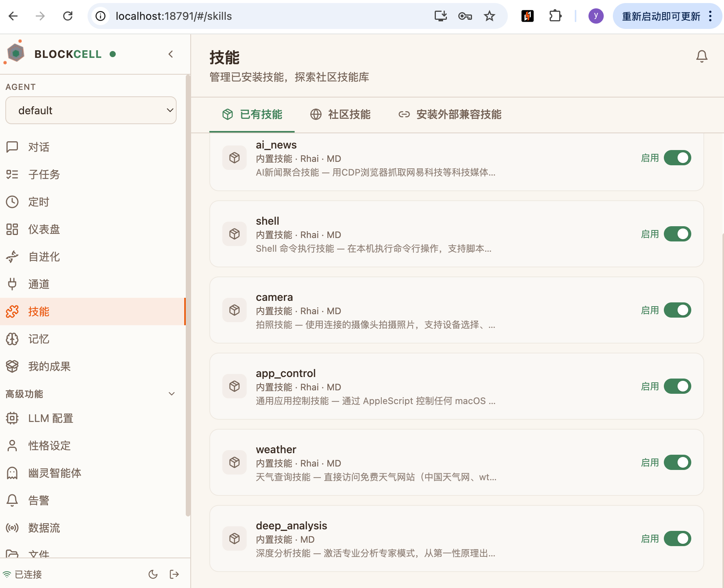Turn off the camera skill
This screenshot has width=724, height=588.
point(677,310)
